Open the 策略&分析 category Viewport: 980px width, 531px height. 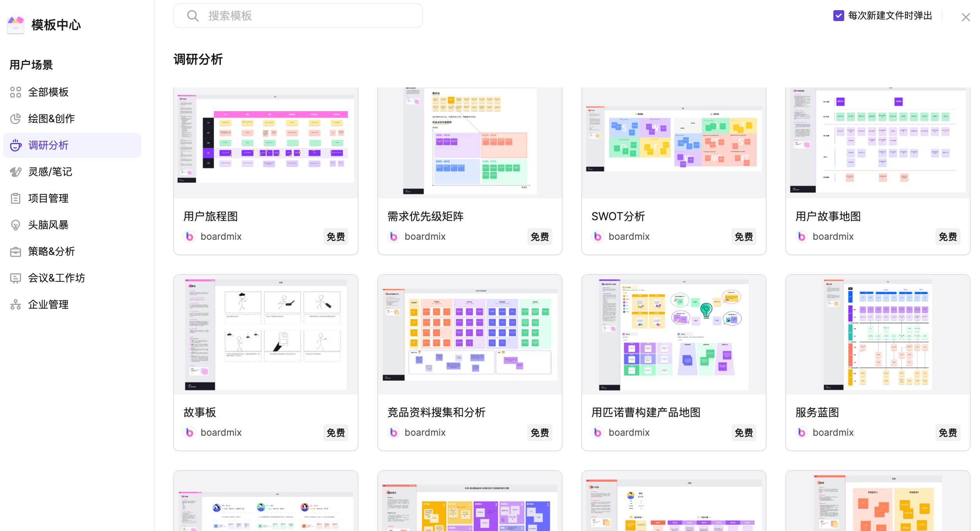tap(72, 251)
